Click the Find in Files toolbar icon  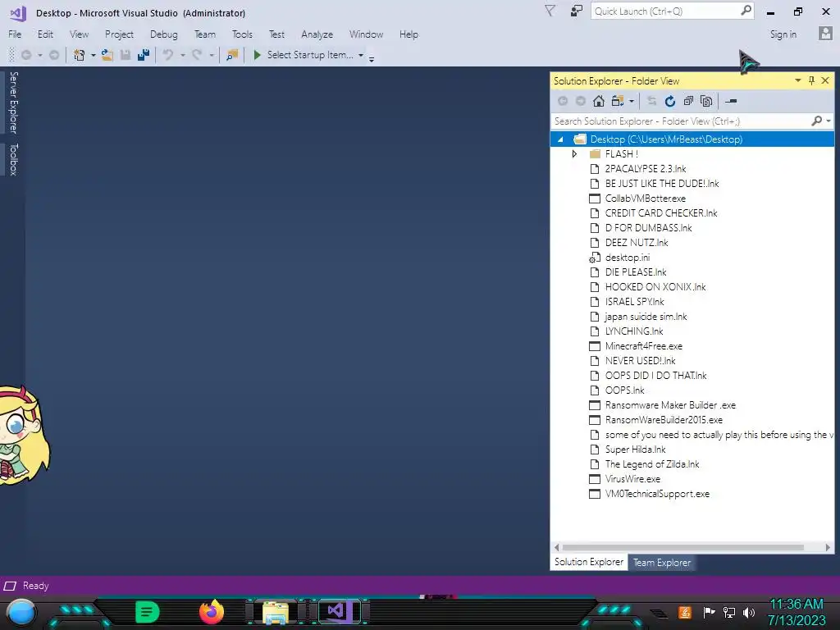point(232,55)
